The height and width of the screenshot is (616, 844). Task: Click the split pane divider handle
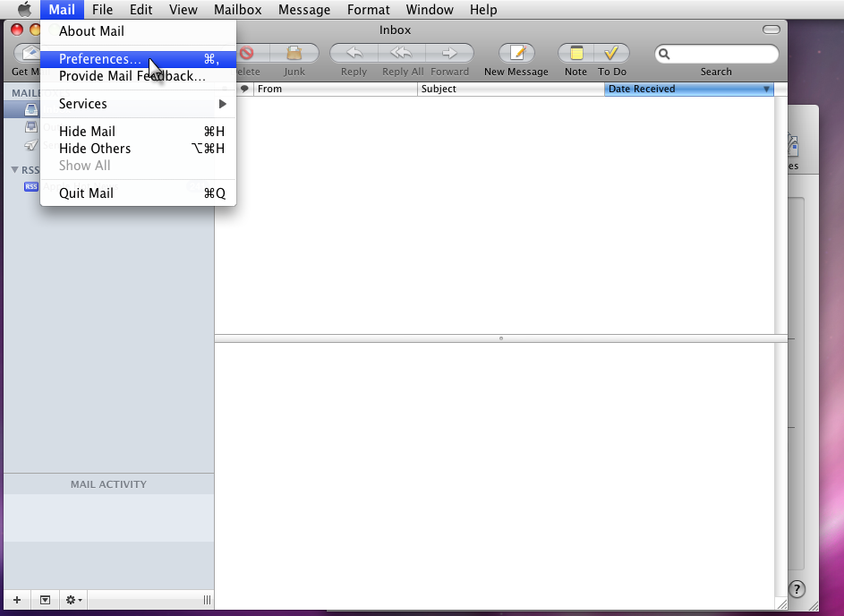pyautogui.click(x=501, y=338)
